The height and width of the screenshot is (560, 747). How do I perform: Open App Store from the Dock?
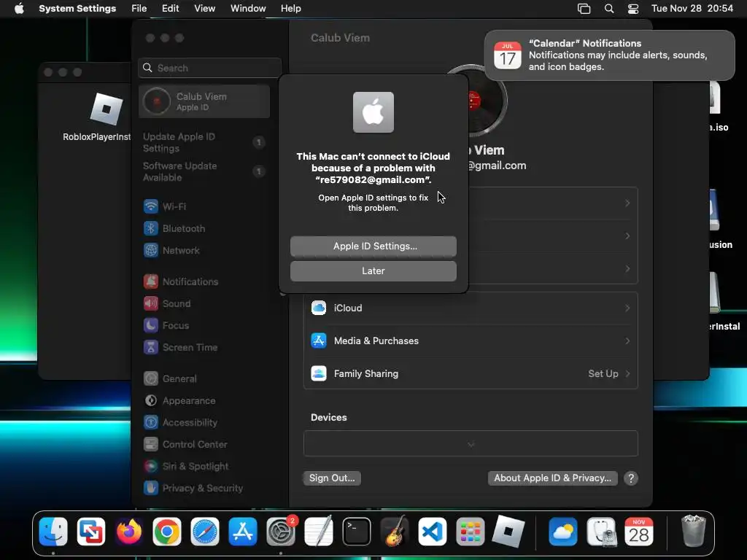(242, 532)
